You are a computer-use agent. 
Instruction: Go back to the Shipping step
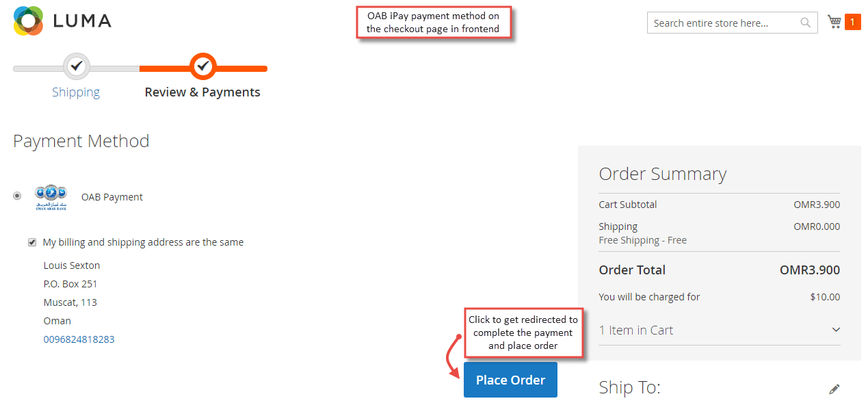76,92
